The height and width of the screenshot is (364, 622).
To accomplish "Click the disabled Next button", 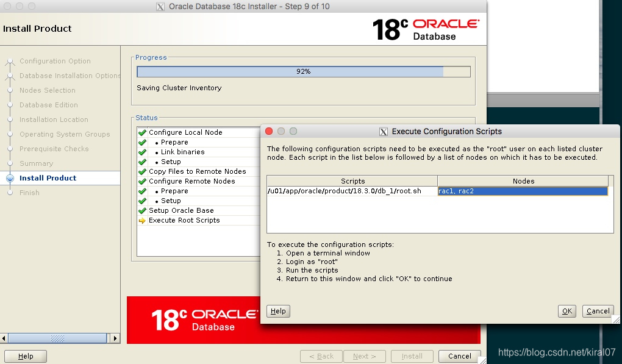I will coord(365,356).
